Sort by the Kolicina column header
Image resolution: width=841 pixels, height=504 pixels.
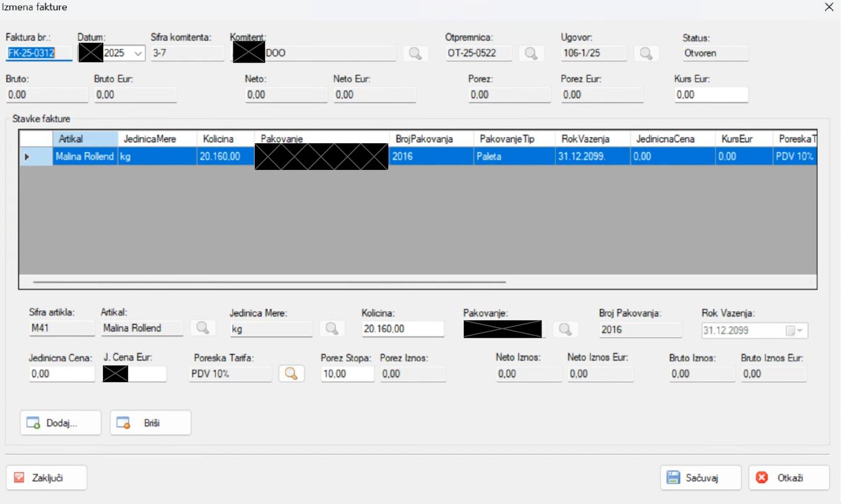pyautogui.click(x=225, y=139)
